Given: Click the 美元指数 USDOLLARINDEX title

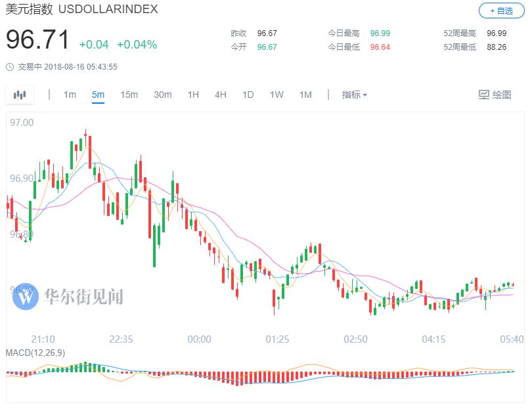Looking at the screenshot, I should coord(81,11).
